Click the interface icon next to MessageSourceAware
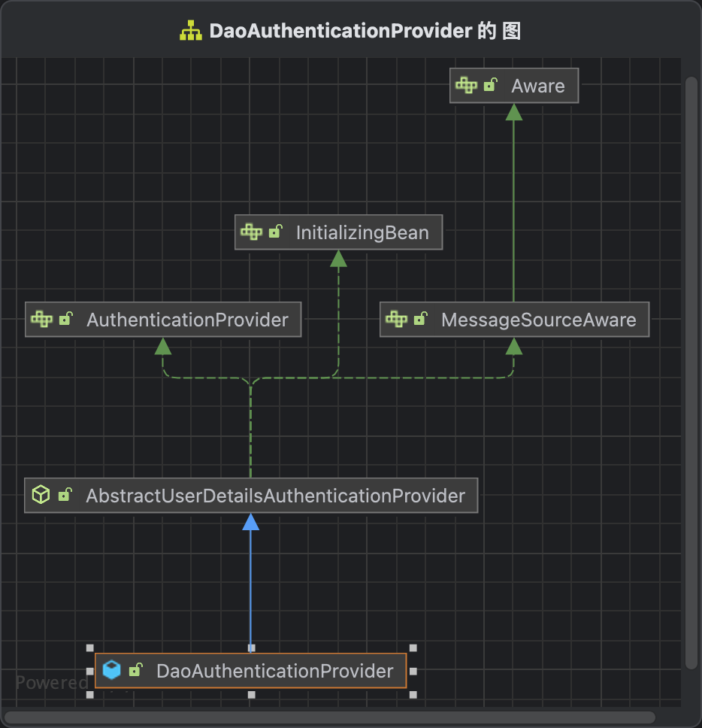 (398, 319)
